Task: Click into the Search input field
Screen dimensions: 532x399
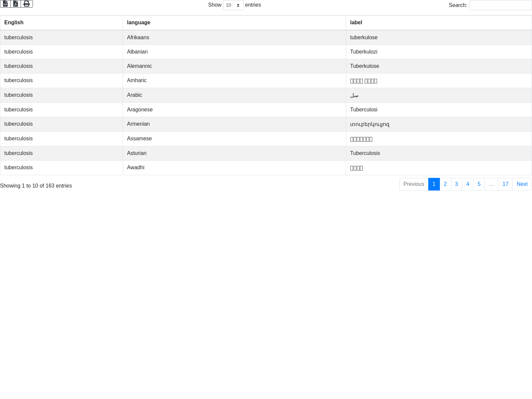Action: pos(500,5)
